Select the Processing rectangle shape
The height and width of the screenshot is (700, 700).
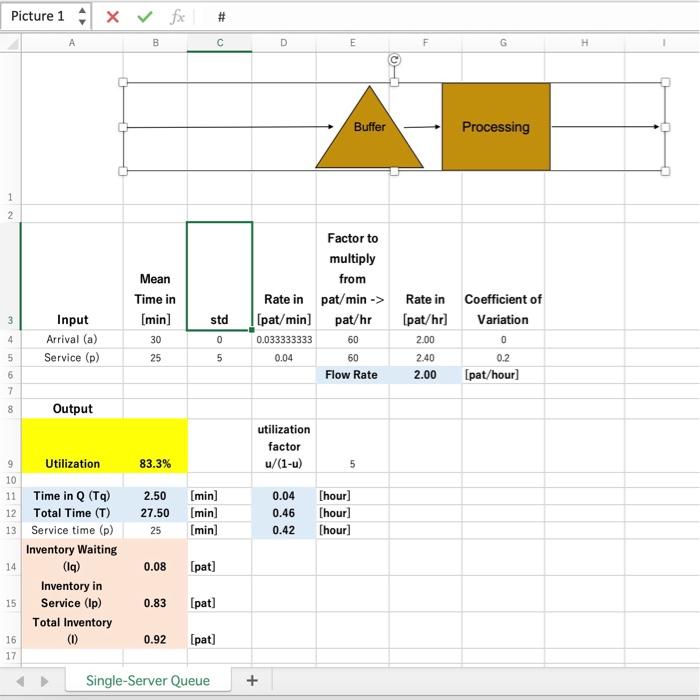(496, 127)
